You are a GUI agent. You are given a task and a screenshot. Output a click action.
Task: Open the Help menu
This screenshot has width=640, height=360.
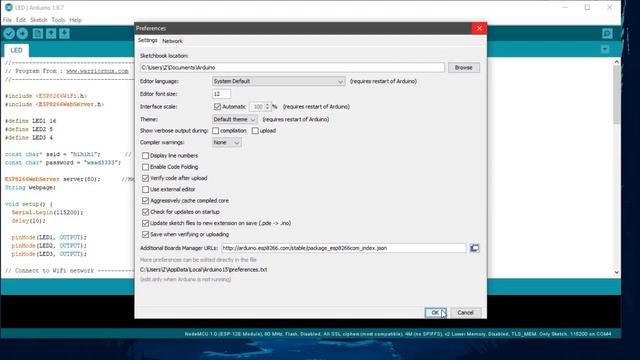coord(76,20)
